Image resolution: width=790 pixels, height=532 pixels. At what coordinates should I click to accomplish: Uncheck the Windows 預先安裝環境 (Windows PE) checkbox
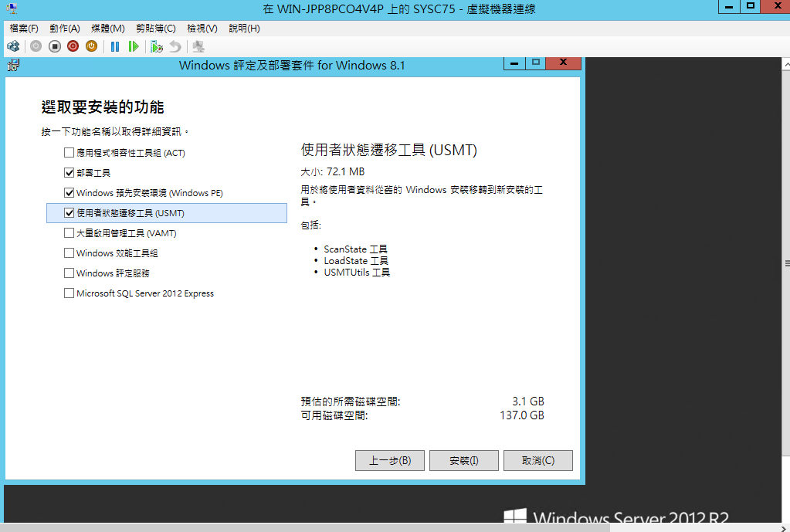click(x=69, y=193)
